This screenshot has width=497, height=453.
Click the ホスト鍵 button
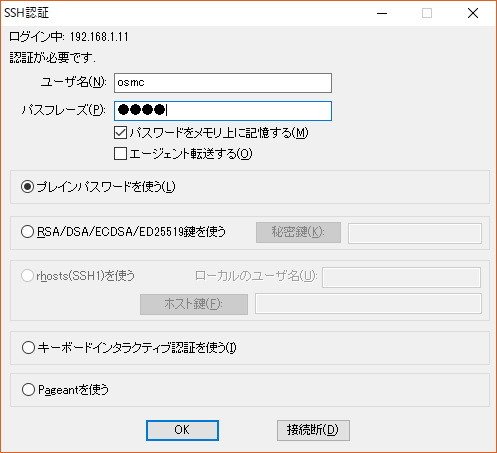(x=194, y=304)
